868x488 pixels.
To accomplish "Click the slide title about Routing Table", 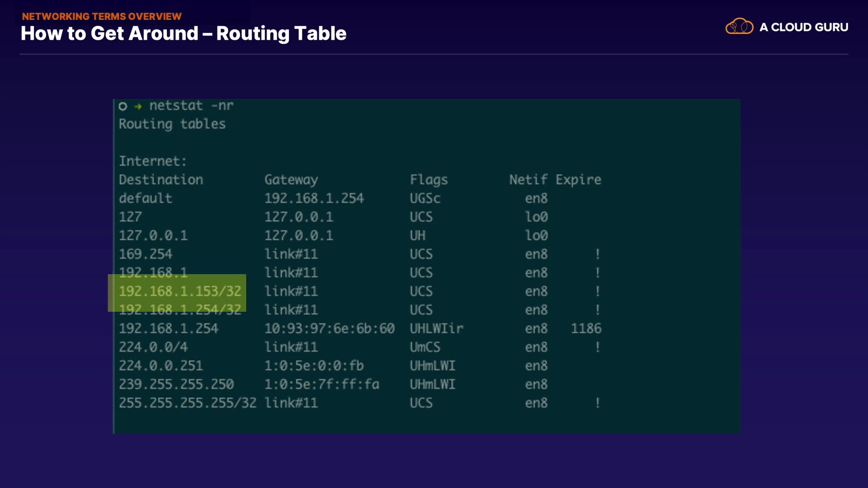I will [184, 33].
